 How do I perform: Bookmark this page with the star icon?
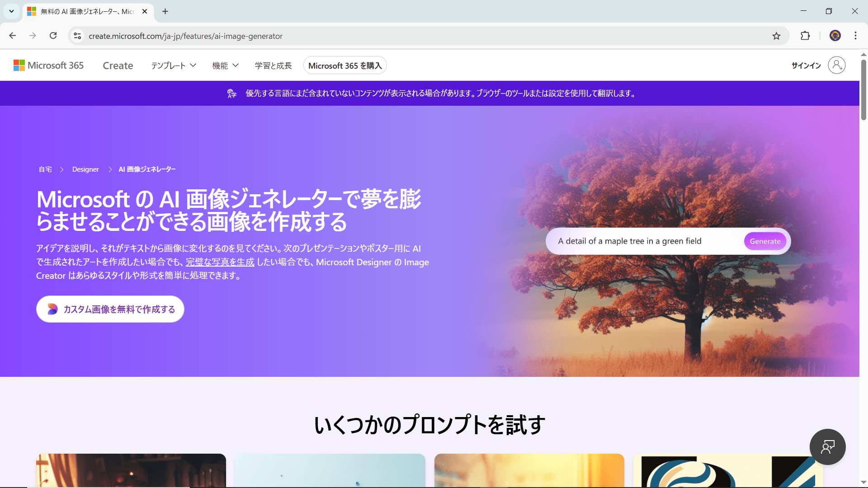click(x=776, y=36)
